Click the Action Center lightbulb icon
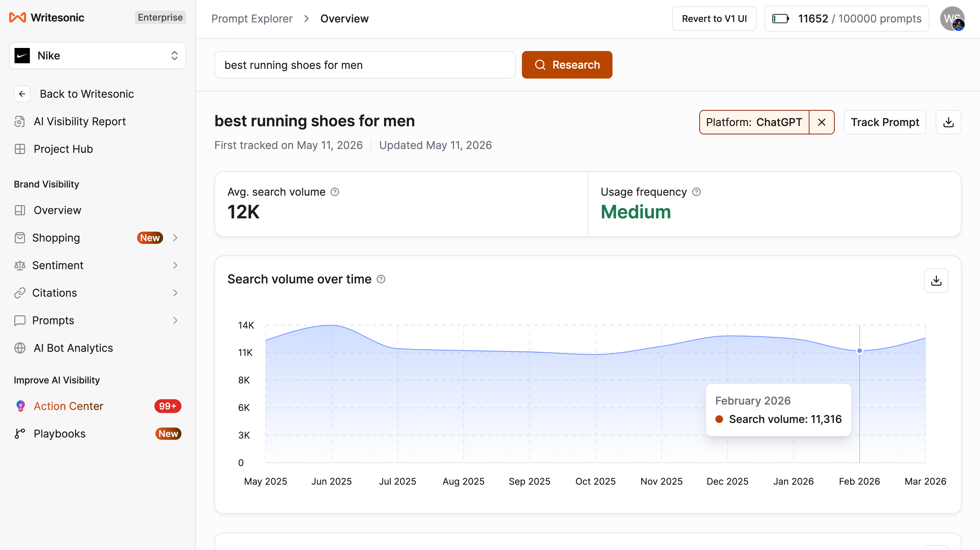This screenshot has height=550, width=980. point(20,406)
